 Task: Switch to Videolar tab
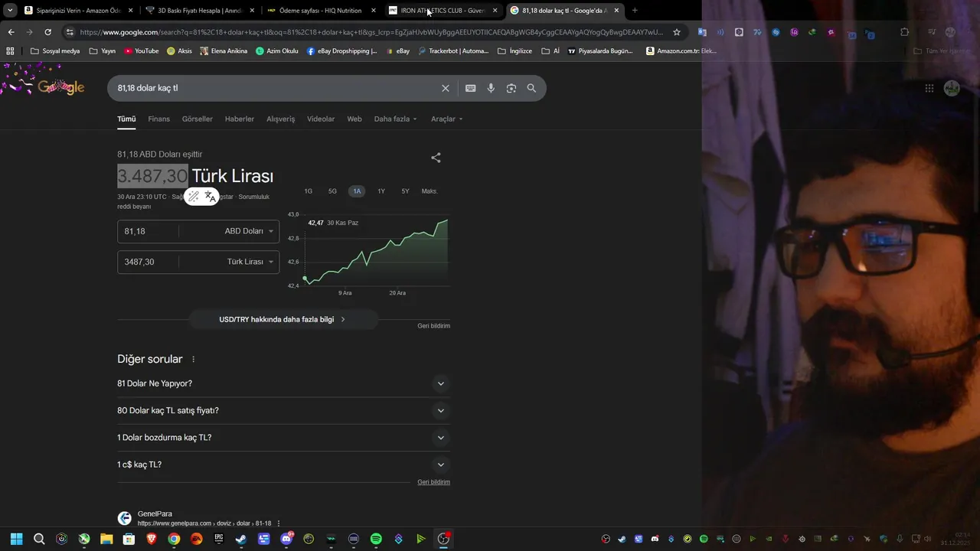tap(321, 119)
